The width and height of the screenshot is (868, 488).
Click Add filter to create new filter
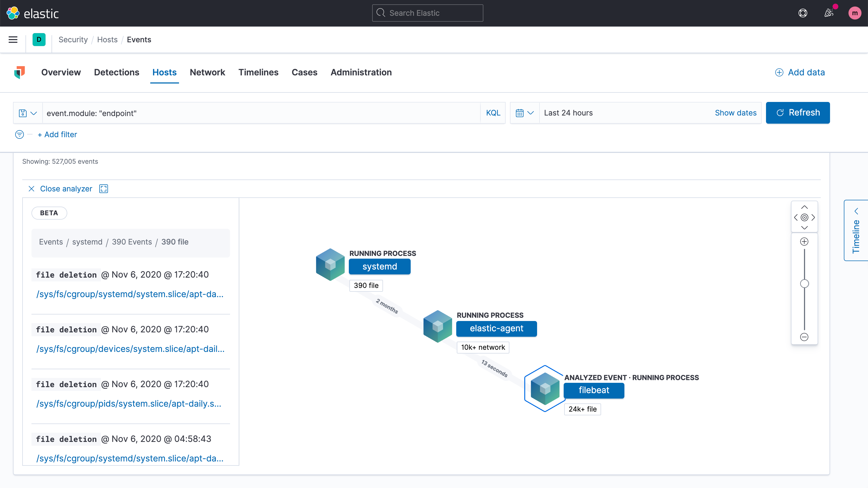(x=57, y=134)
